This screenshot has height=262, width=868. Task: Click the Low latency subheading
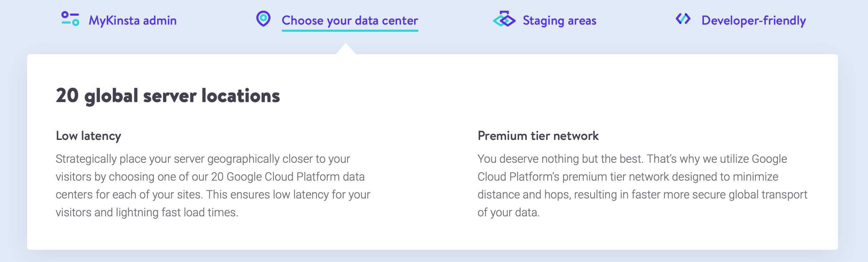[89, 136]
